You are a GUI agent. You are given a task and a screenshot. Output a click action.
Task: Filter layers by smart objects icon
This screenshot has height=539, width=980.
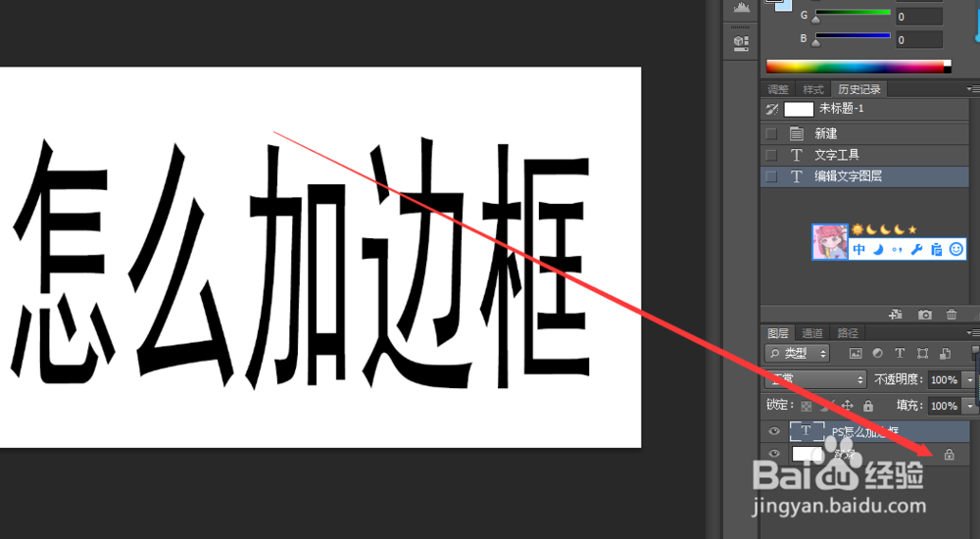coord(945,353)
